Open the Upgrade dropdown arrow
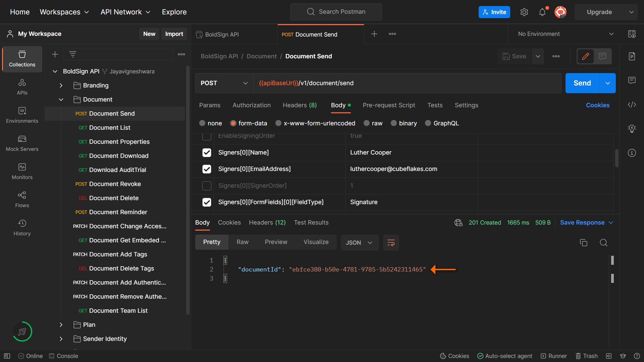Screen dimensions: 644x362 [x=632, y=12]
